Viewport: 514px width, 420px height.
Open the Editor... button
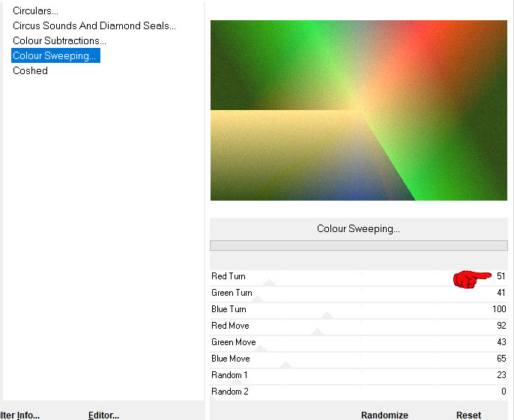103,415
